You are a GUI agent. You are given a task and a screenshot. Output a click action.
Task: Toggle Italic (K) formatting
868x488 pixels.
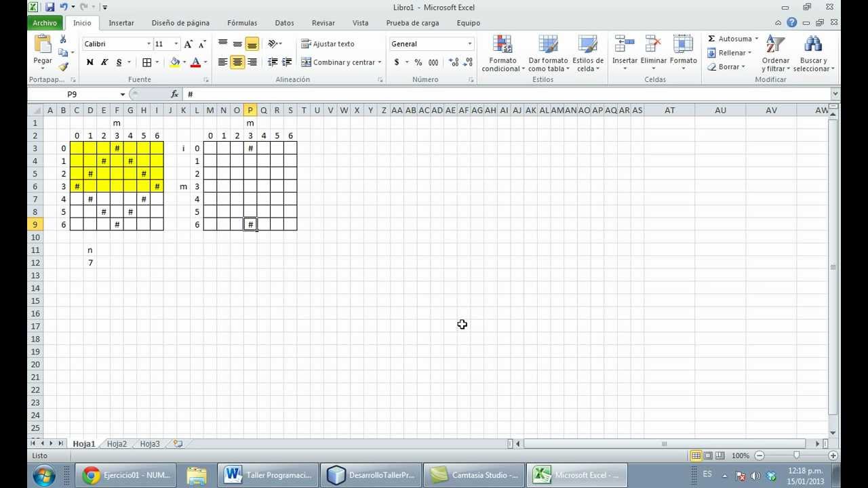tap(104, 62)
